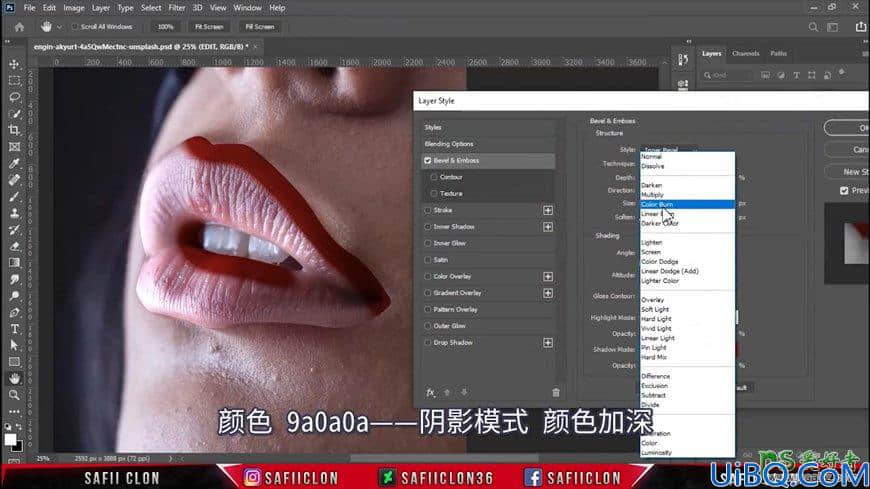Screen dimensions: 870x489
Task: Filter layers by type layers icon
Action: (796, 75)
